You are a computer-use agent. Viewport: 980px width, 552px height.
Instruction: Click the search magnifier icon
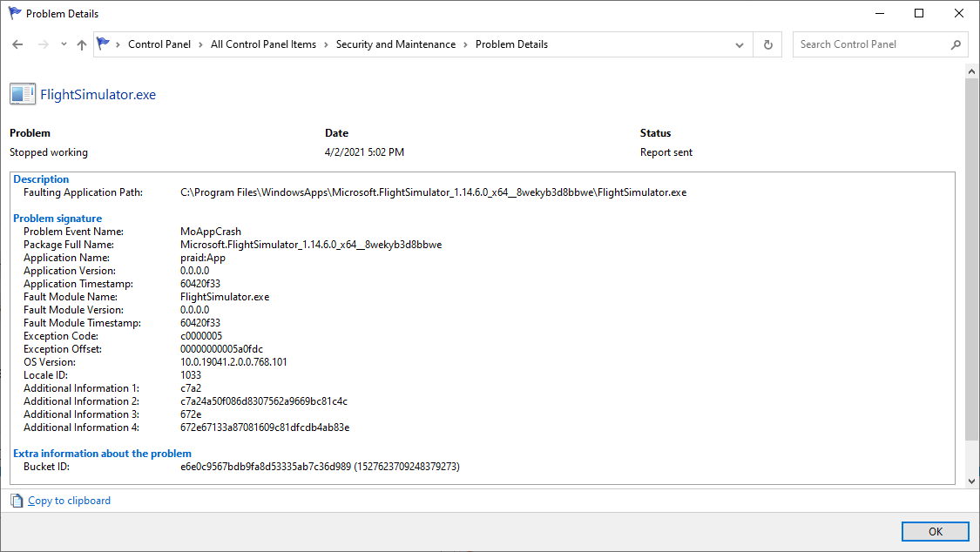pos(956,44)
